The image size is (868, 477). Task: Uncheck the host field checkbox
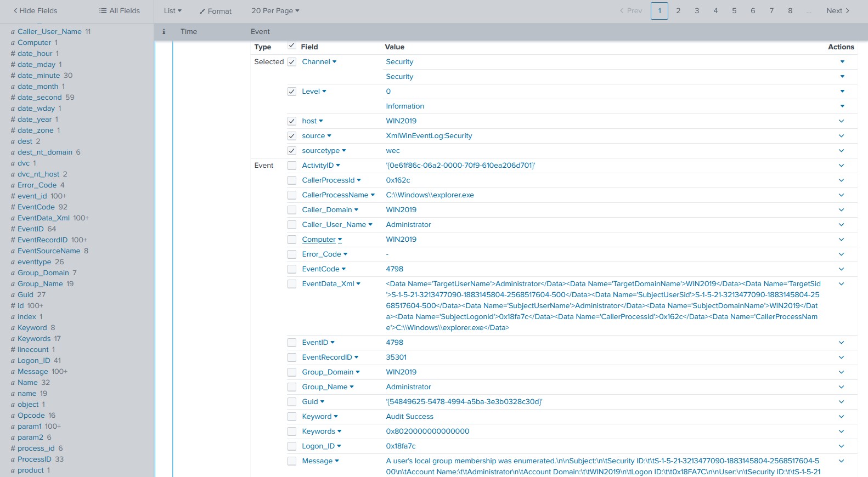[292, 121]
